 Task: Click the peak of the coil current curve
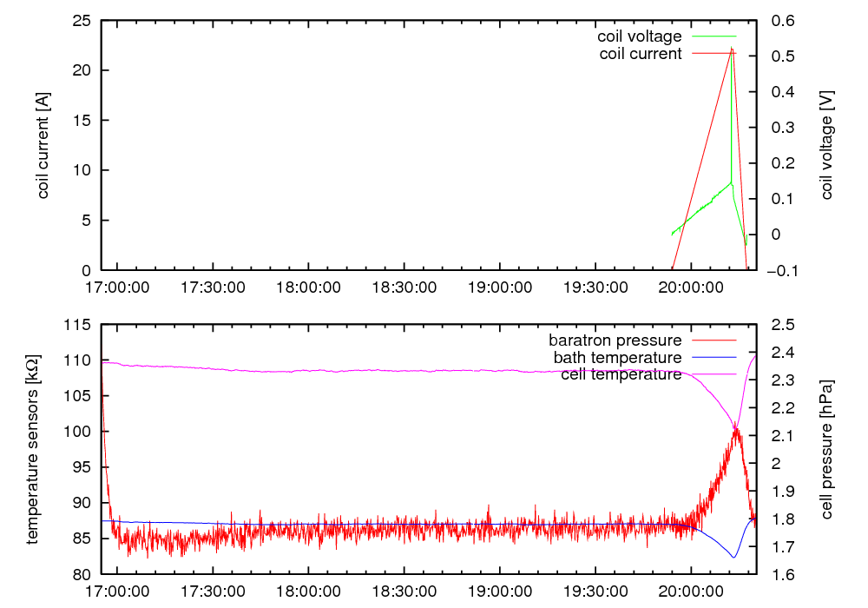tap(732, 49)
